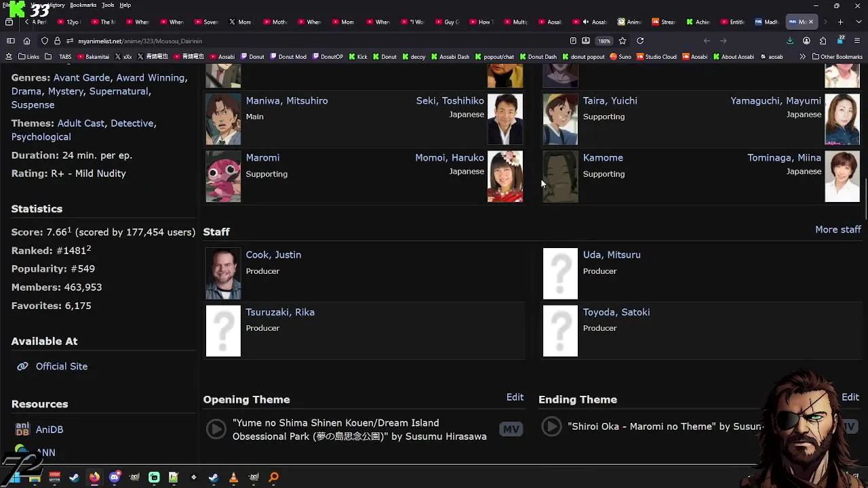Open Cook, Justin staff page
Image resolution: width=868 pixels, height=488 pixels.
[273, 255]
